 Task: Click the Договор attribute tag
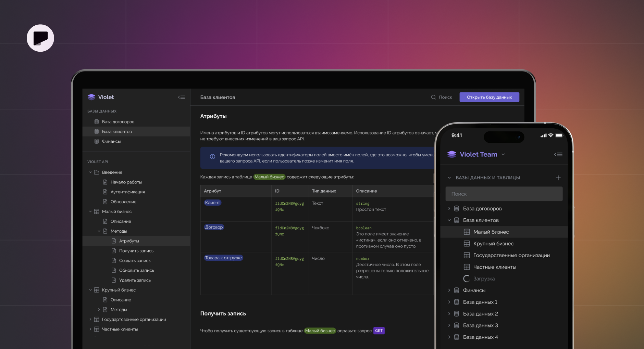point(214,227)
